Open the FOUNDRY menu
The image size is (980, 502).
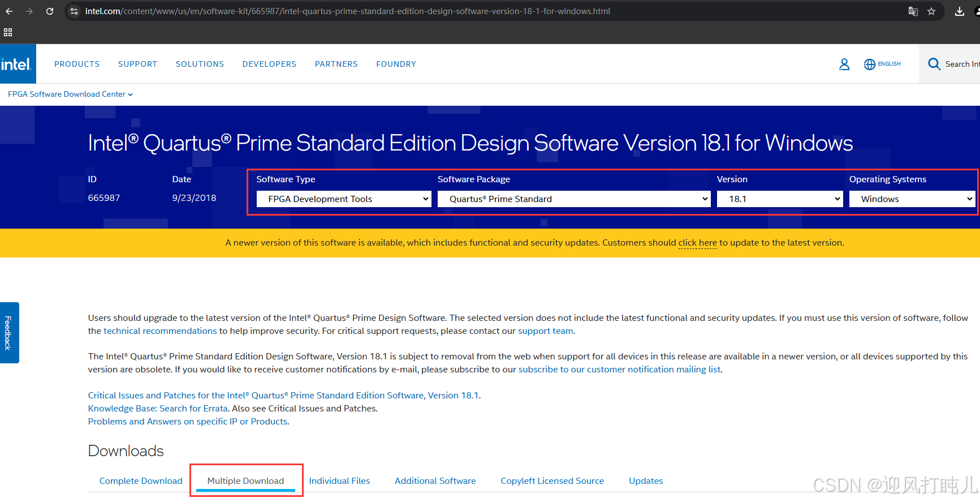pos(396,64)
